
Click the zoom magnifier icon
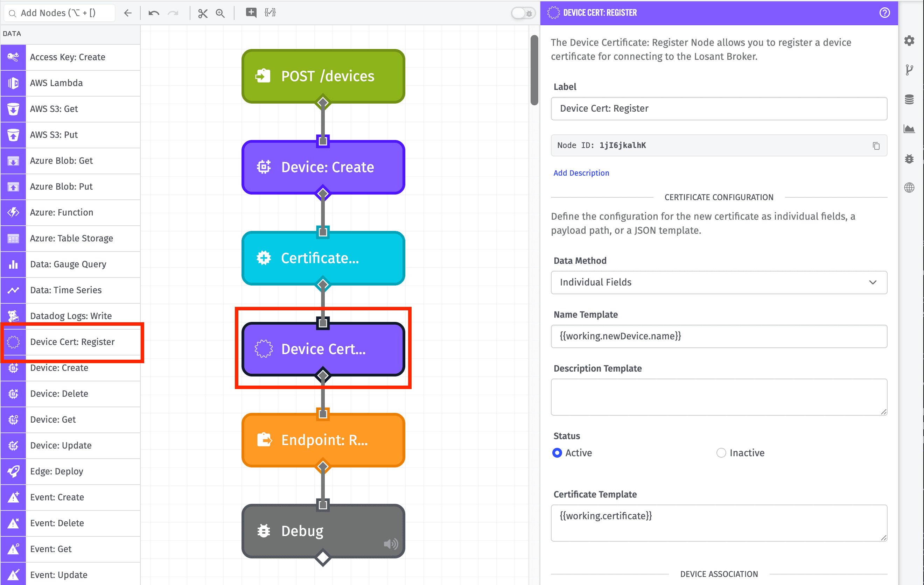(x=220, y=13)
